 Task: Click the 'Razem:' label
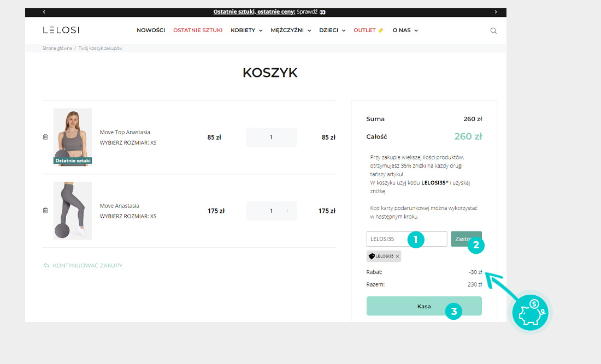[x=376, y=284]
